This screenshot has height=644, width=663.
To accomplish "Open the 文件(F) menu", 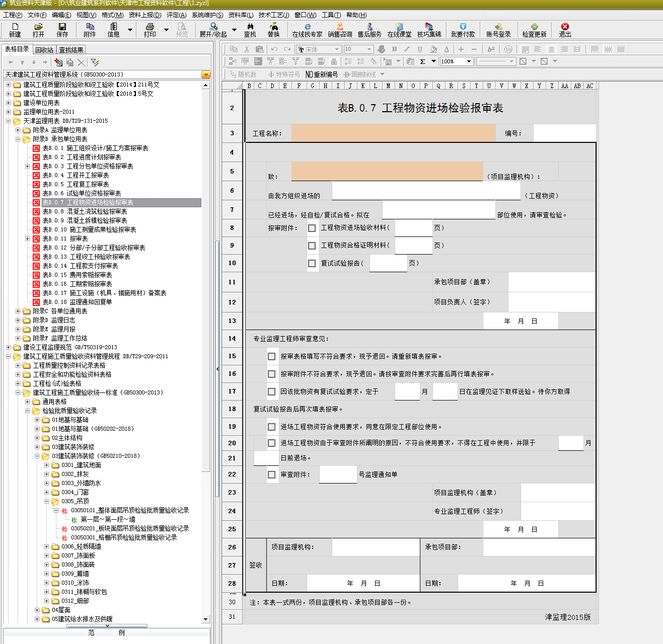I will tap(37, 15).
